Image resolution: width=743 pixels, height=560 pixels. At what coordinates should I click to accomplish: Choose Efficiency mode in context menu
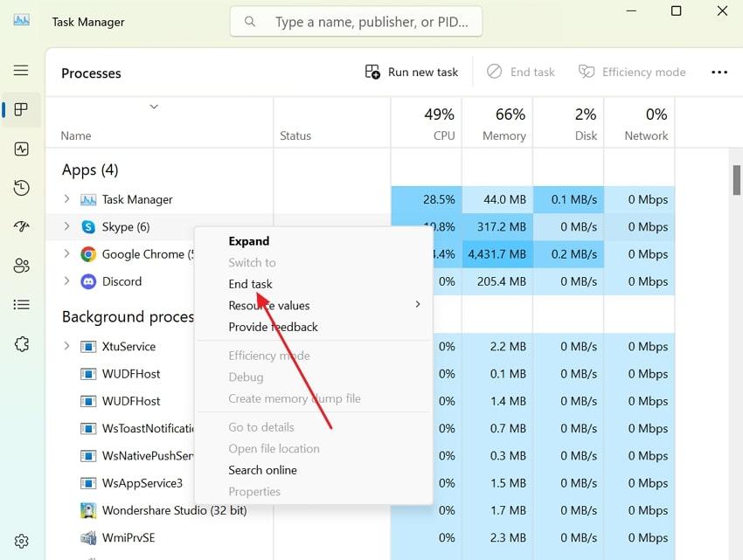point(269,356)
